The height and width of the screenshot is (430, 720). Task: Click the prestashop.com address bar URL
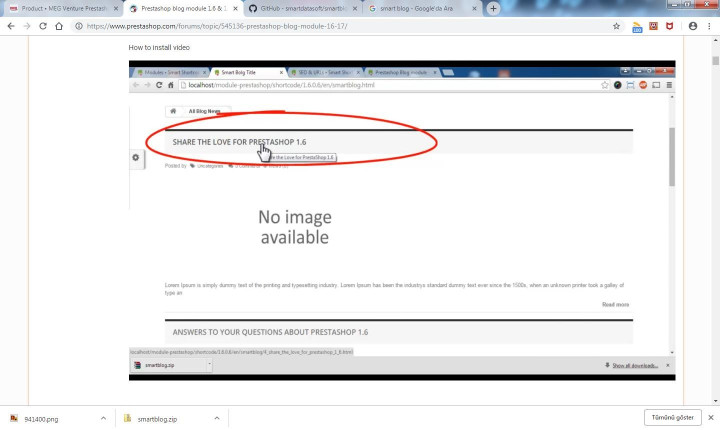(217, 26)
